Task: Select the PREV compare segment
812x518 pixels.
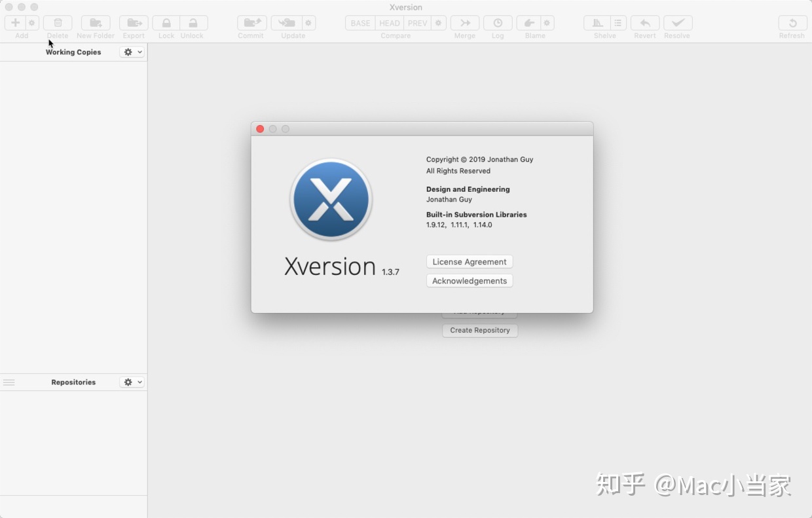Action: 417,23
